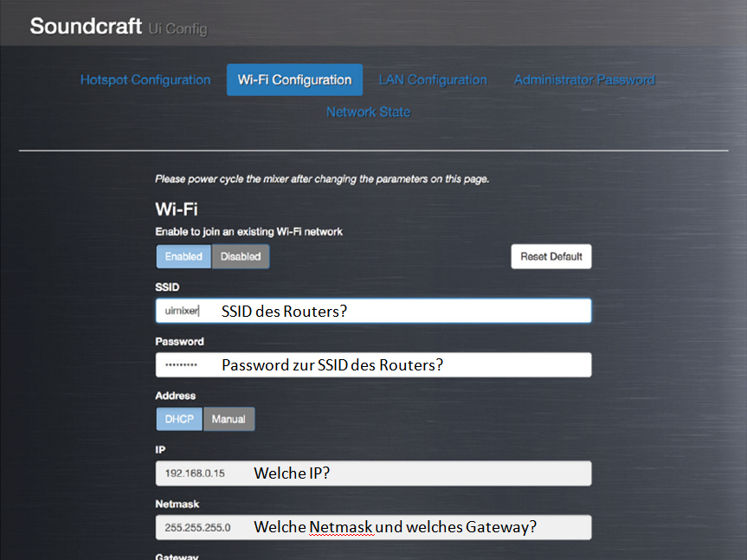The height and width of the screenshot is (560, 747).
Task: Open the Administrator Password tab
Action: pyautogui.click(x=584, y=80)
